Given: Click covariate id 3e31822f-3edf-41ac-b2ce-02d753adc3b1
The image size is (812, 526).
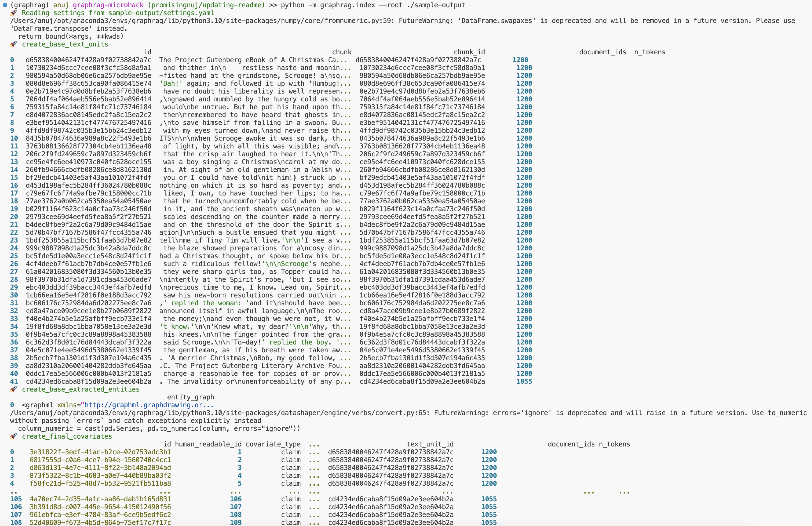Looking at the screenshot, I should pyautogui.click(x=100, y=452).
